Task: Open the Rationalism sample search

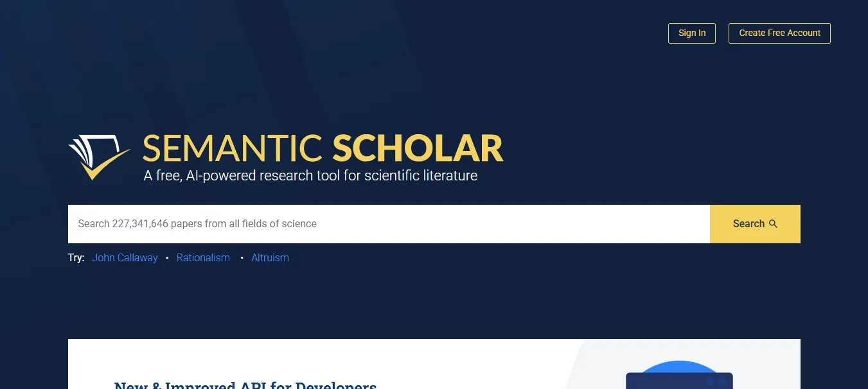Action: pos(203,257)
